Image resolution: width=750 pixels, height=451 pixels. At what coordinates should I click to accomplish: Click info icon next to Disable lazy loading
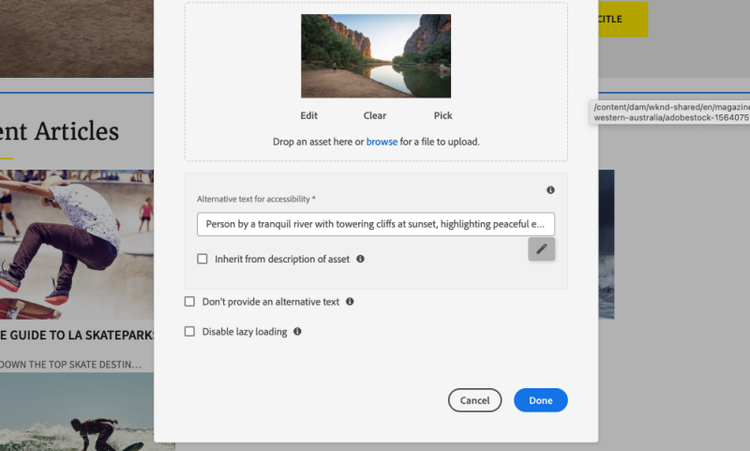click(x=297, y=332)
